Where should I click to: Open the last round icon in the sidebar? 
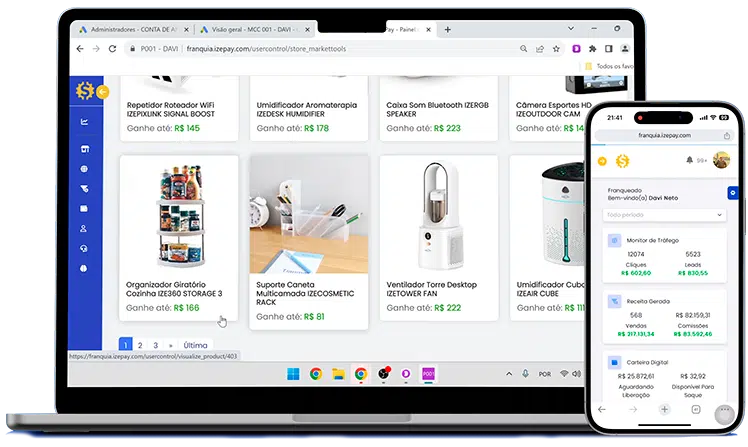[83, 269]
